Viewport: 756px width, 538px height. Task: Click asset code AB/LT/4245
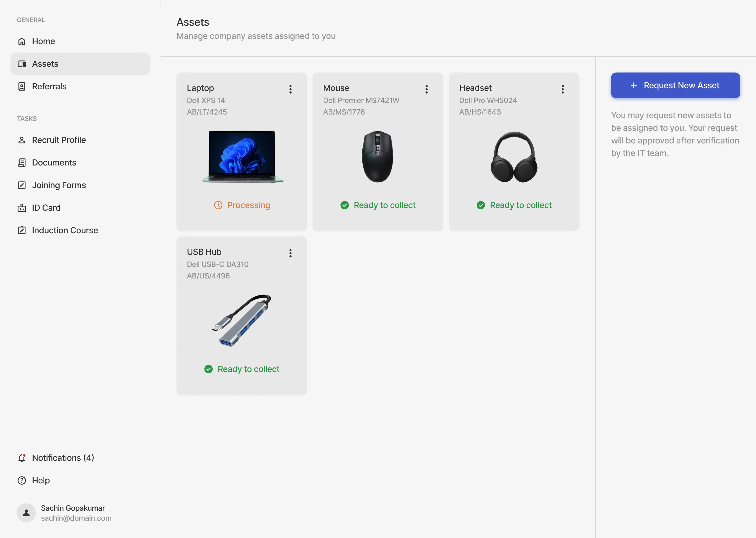pos(207,112)
